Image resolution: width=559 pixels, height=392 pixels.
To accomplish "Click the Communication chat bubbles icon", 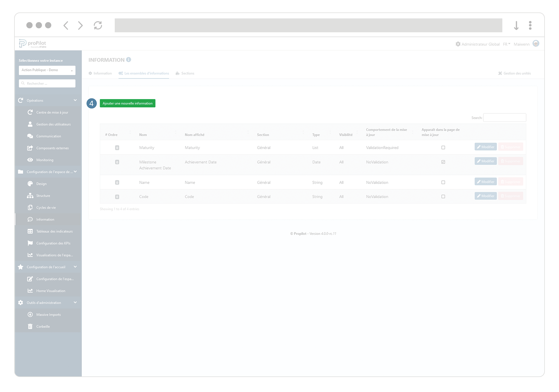I will pyautogui.click(x=30, y=136).
